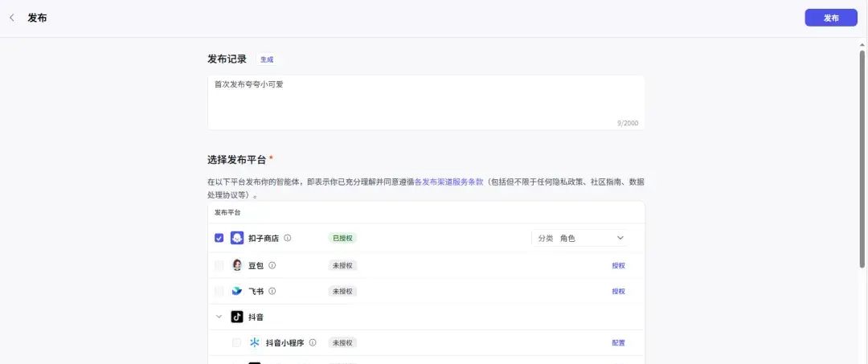Open info tooltip next to 豆包
Screen dimensions: 868x364
(x=272, y=265)
